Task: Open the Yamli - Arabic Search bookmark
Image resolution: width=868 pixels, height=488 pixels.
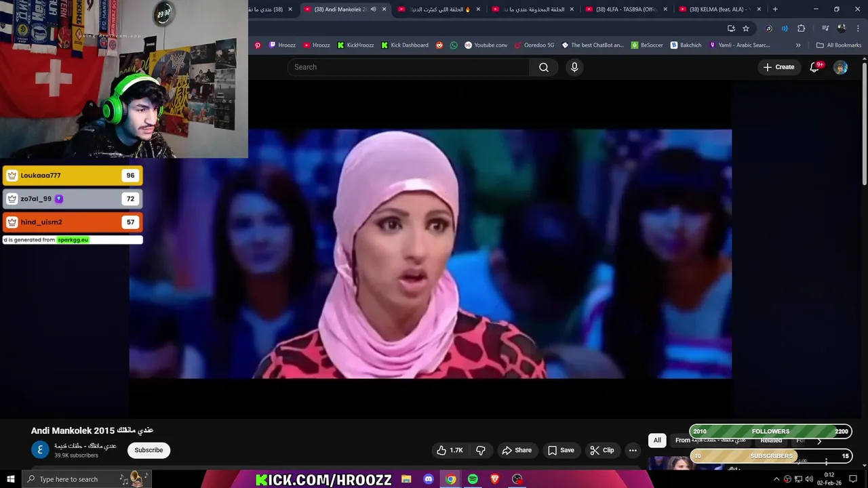Action: [x=739, y=45]
